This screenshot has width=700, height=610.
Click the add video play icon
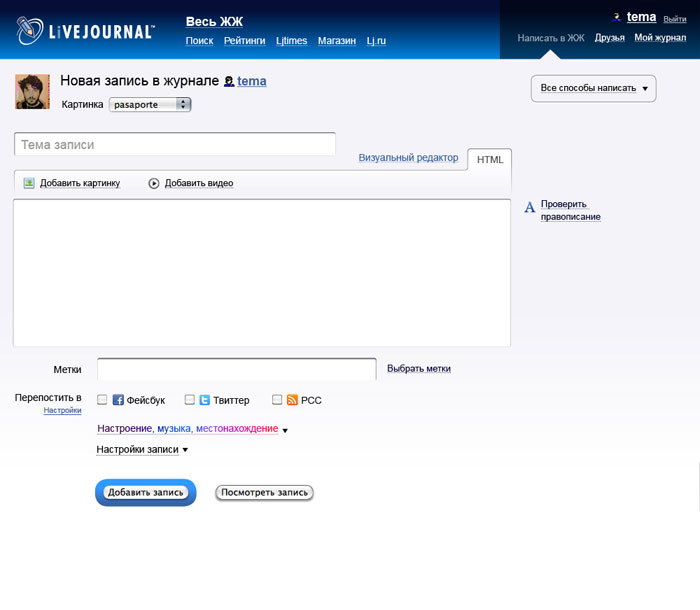[154, 183]
